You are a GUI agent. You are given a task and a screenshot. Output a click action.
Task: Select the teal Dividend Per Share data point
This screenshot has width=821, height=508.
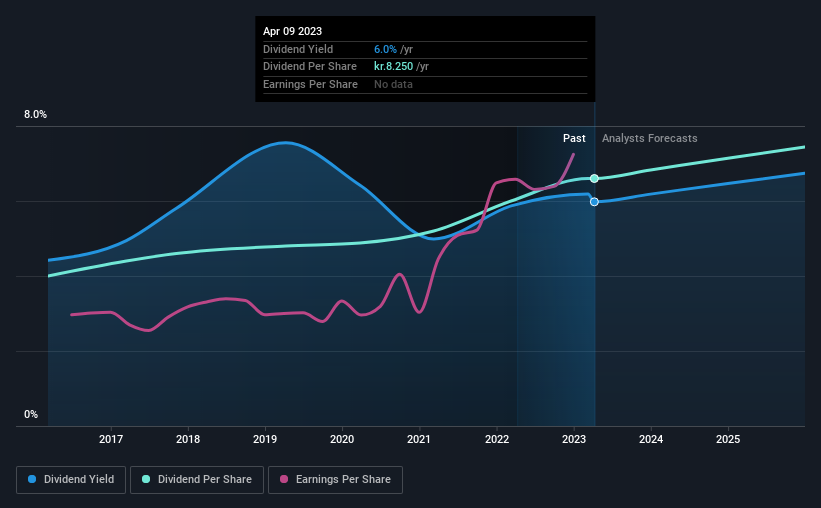coord(594,179)
